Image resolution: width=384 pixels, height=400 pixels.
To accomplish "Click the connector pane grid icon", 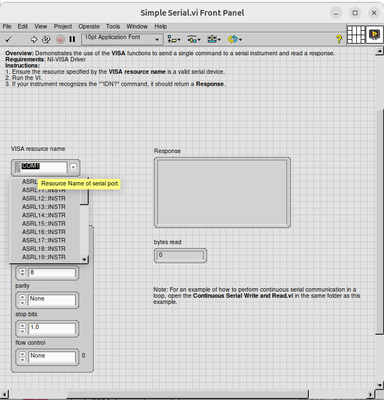I will [356, 34].
